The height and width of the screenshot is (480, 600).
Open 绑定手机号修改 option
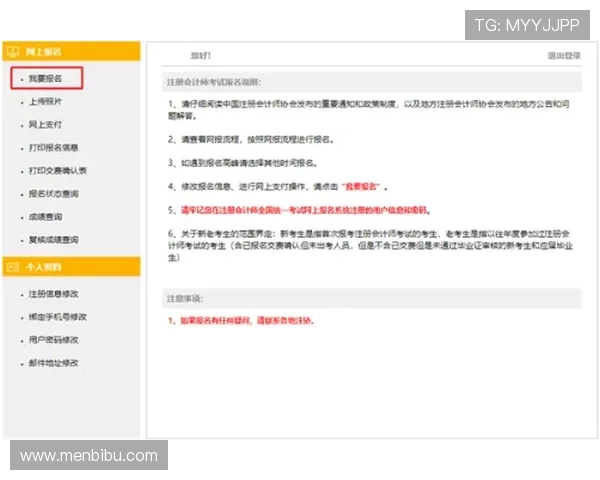pyautogui.click(x=56, y=317)
